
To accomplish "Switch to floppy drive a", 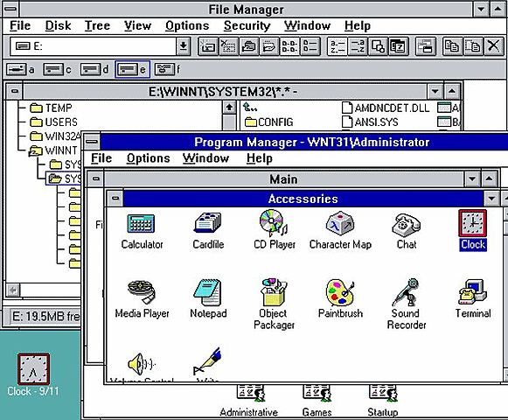I will (x=20, y=69).
